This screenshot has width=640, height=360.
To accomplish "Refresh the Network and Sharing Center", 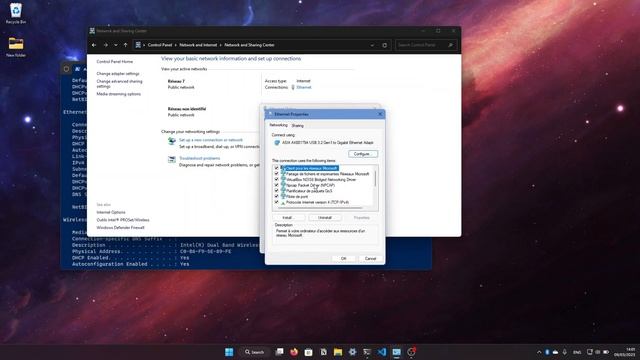I will coord(384,45).
